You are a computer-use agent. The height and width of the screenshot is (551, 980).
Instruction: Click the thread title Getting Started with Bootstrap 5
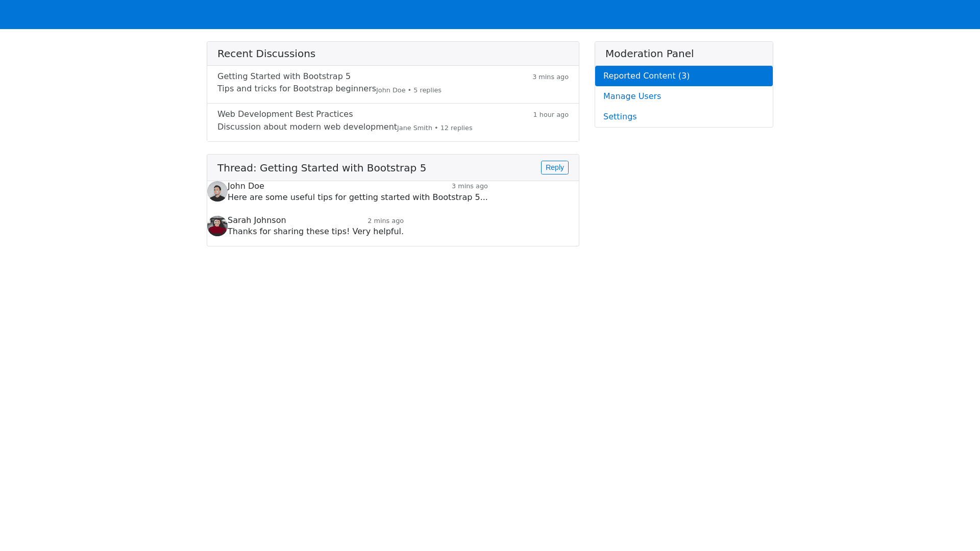[322, 168]
